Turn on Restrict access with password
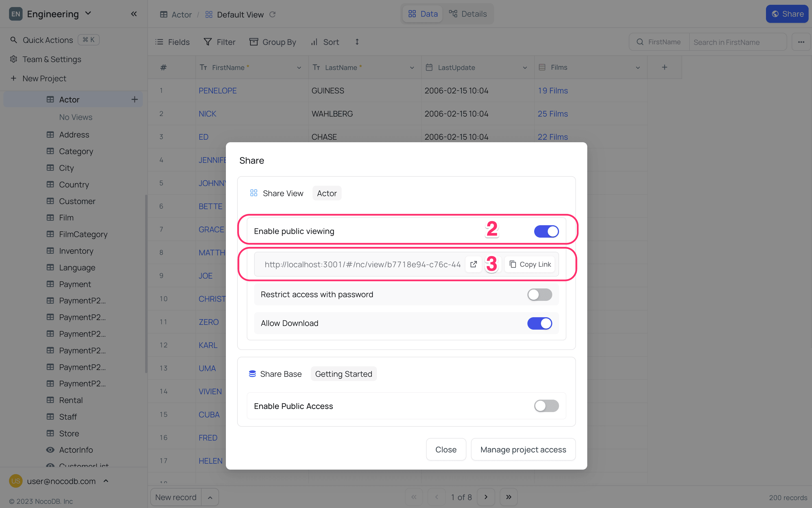Image resolution: width=812 pixels, height=508 pixels. (540, 294)
